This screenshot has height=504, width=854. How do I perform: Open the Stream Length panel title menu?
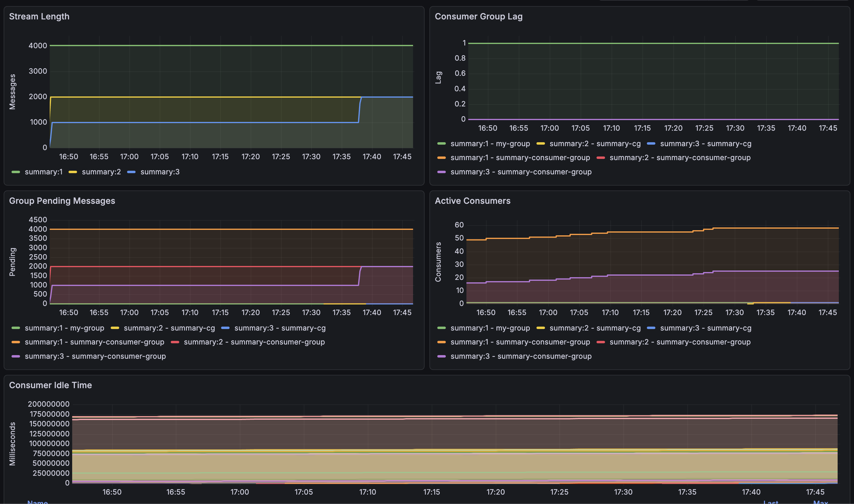point(39,16)
